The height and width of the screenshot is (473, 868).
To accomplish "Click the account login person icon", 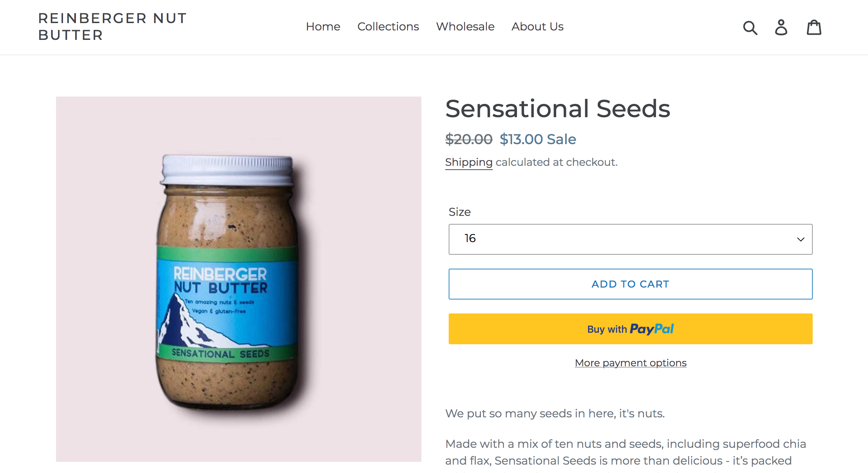I will pyautogui.click(x=781, y=28).
